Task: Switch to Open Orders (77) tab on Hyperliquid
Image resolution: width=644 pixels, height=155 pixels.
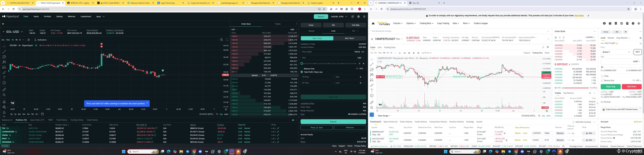Action: 37,120
